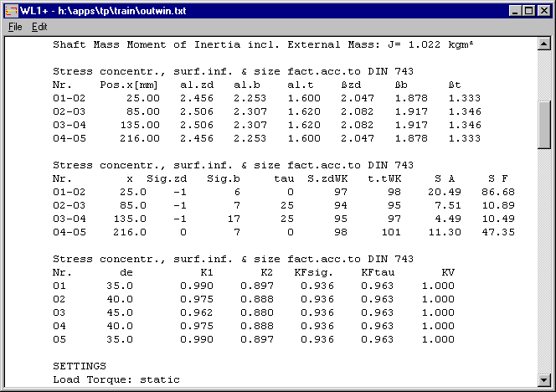Click the vertical scrollbar thumb
This screenshot has height=392, width=556.
543,127
